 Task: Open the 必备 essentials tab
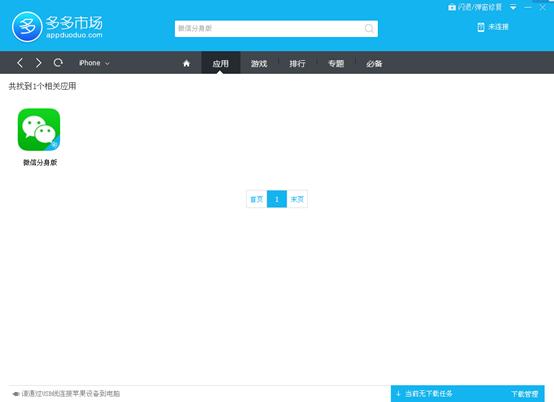pos(374,64)
